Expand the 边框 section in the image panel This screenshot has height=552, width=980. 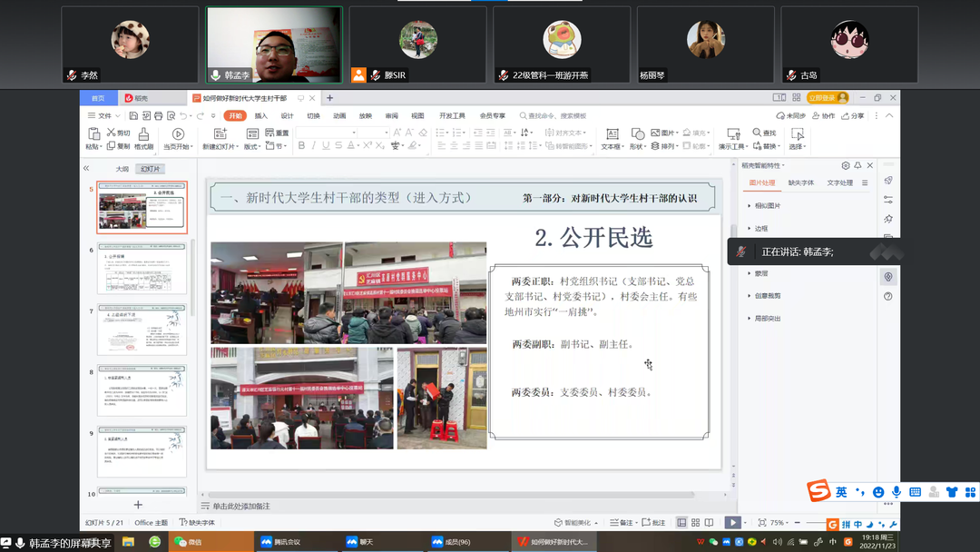coord(760,229)
